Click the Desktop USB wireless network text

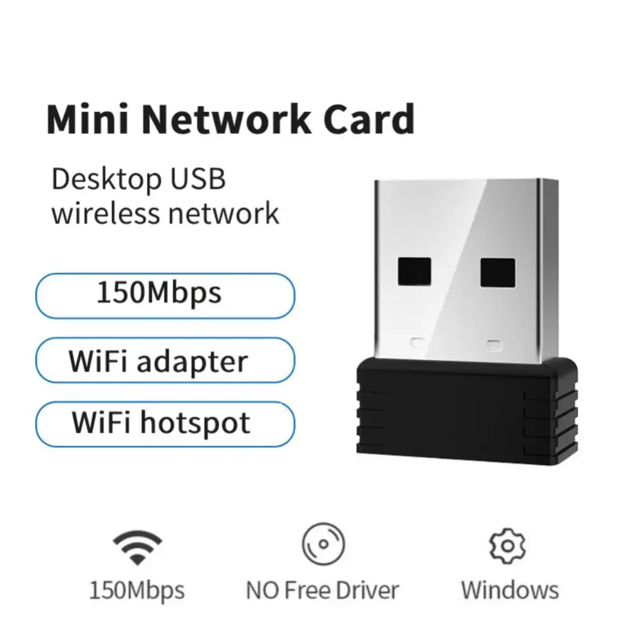click(x=165, y=196)
